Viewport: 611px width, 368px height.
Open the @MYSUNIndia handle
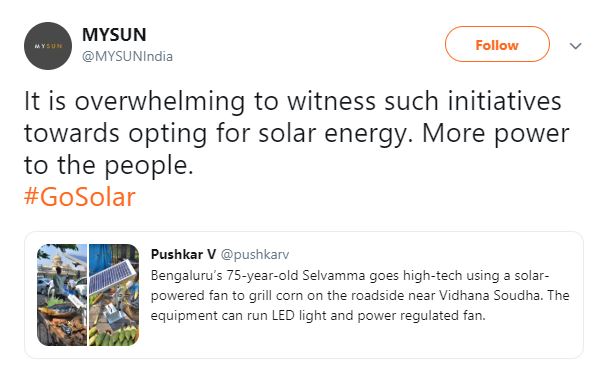(x=127, y=57)
